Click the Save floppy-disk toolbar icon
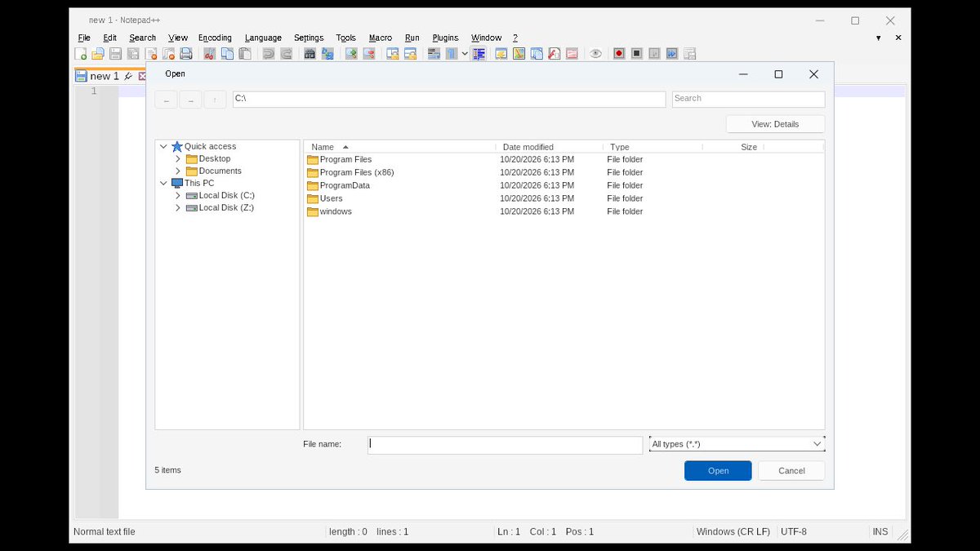 point(115,54)
